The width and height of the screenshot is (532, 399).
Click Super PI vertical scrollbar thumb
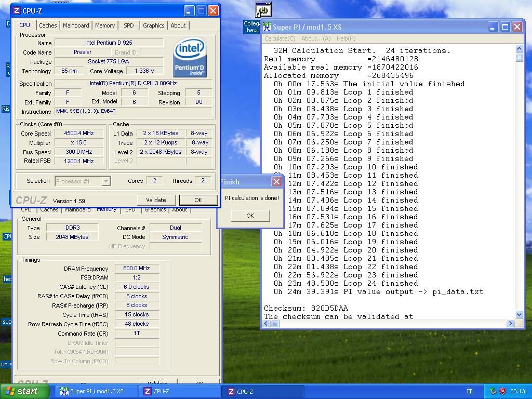(519, 57)
